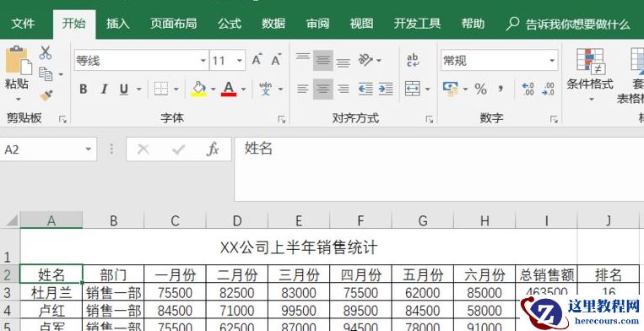Switch to 审阅 Review tab
This screenshot has width=644, height=331.
pyautogui.click(x=317, y=24)
